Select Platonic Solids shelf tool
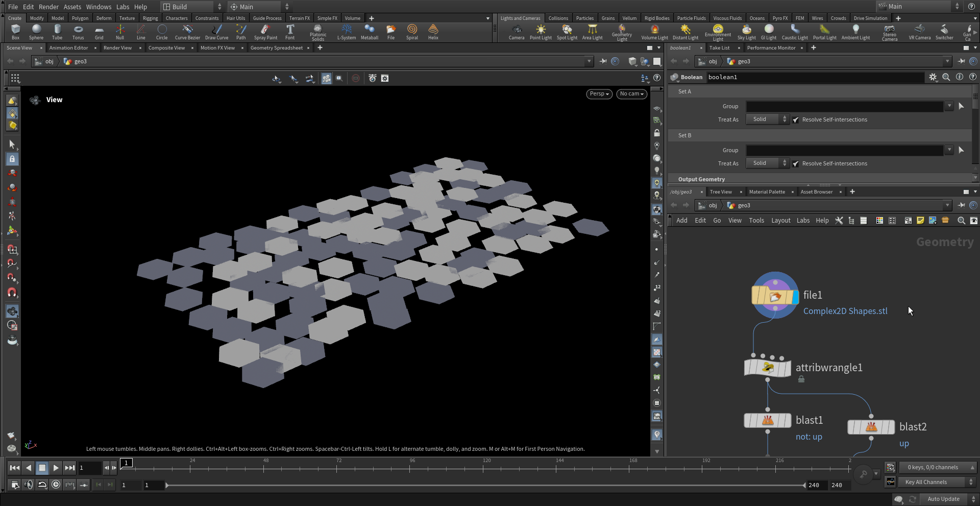This screenshot has width=980, height=506. [317, 33]
